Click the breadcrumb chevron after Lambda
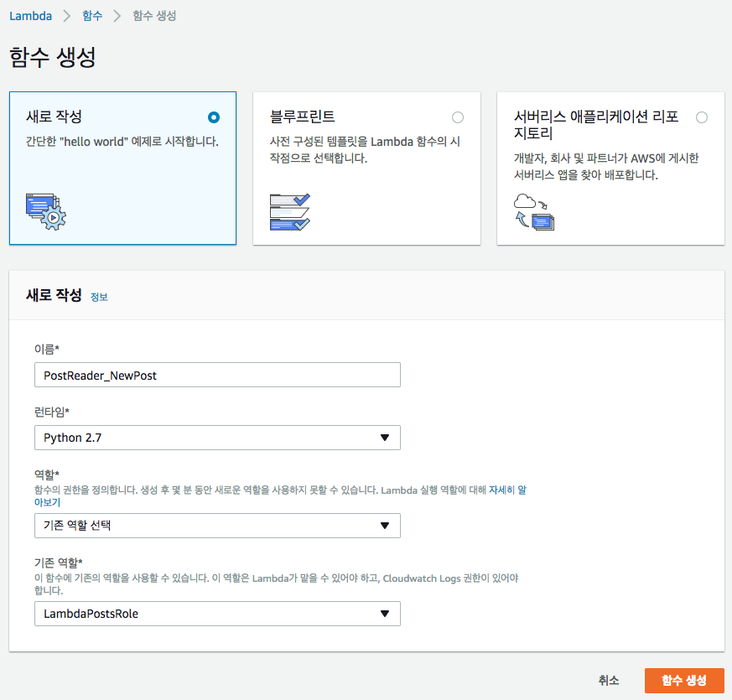 coord(67,16)
